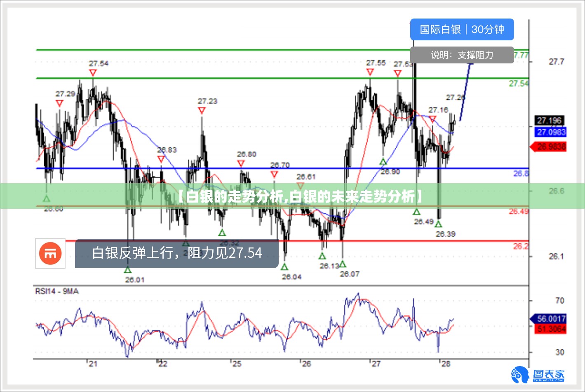Click the caption 白银反弹上行，阻力见27.54
585x392 pixels.
click(x=177, y=253)
